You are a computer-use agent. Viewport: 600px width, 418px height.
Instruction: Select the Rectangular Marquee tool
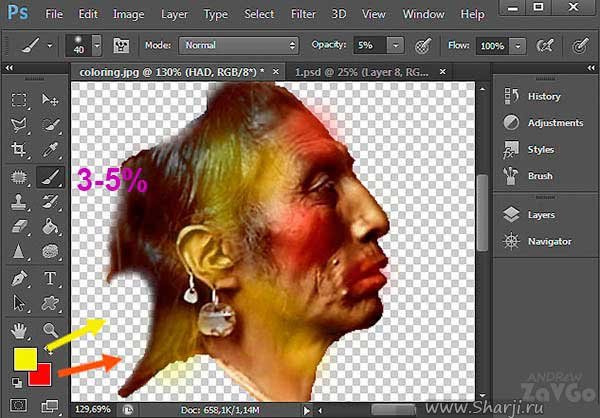click(19, 100)
